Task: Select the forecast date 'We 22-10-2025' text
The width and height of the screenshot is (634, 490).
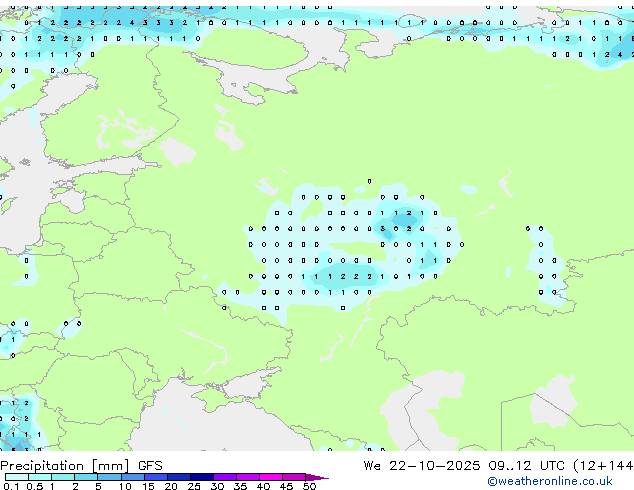Action: click(422, 466)
